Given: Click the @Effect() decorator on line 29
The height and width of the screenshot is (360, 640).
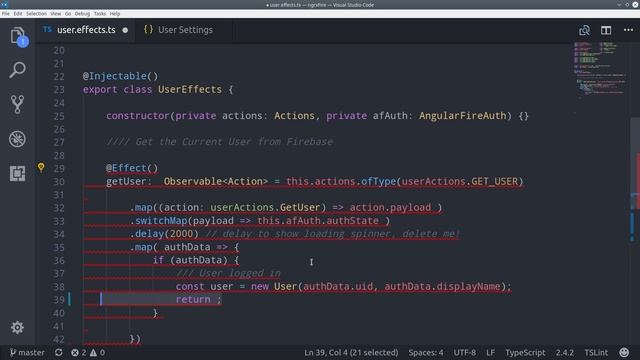Looking at the screenshot, I should coord(132,168).
